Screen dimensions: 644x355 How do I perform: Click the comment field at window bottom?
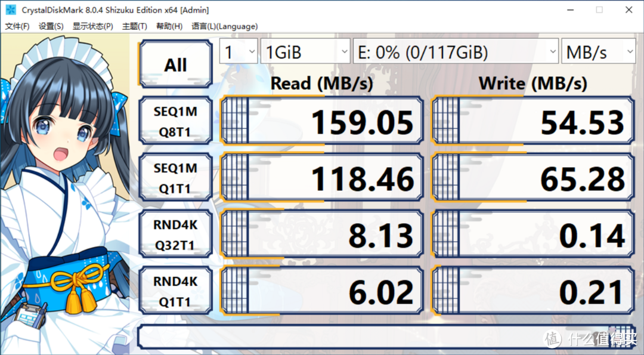387,337
